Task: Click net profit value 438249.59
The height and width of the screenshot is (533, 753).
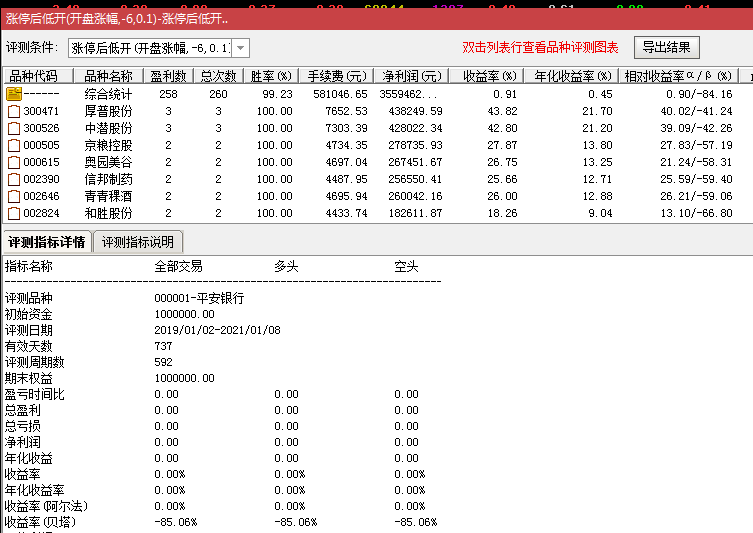Action: pyautogui.click(x=415, y=111)
